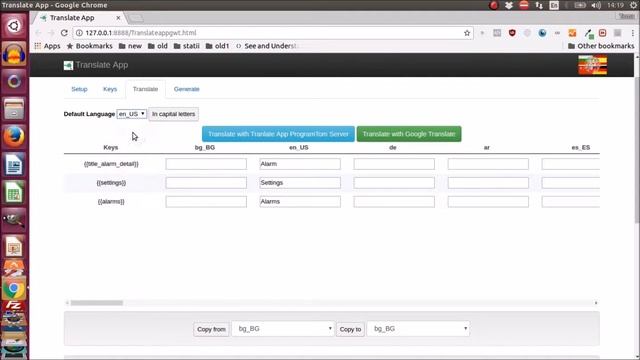Open the network indicator in the top panel
Image resolution: width=640 pixels, height=360 pixels.
(x=539, y=5)
